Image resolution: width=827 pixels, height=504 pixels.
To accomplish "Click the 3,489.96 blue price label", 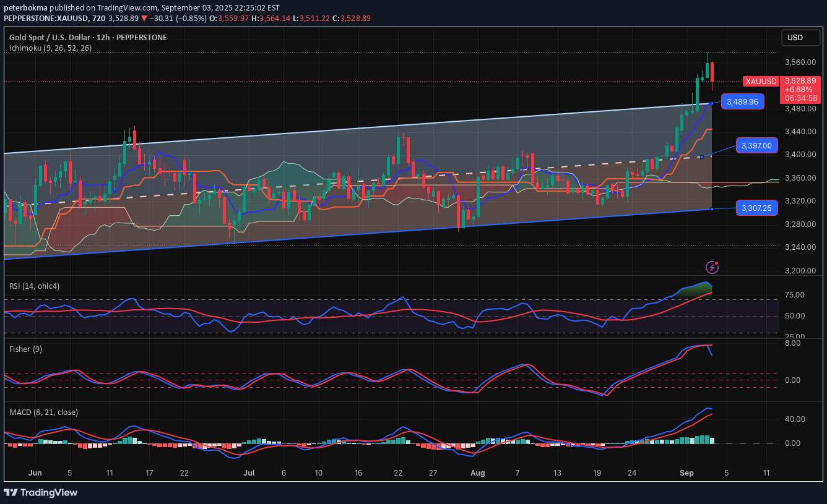I will pos(742,101).
